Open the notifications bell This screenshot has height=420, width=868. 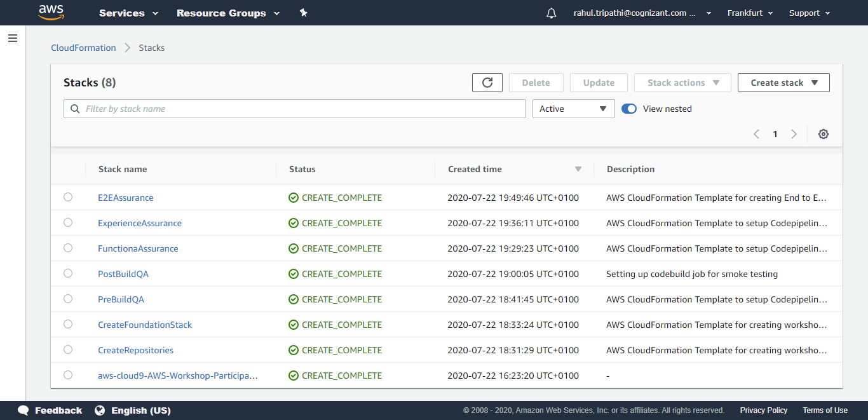pos(551,13)
